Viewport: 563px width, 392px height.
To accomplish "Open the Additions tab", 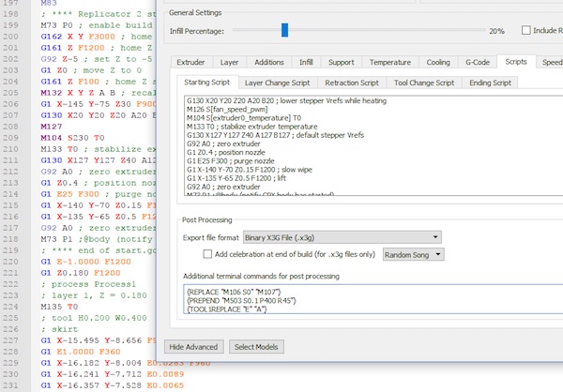I will click(269, 62).
